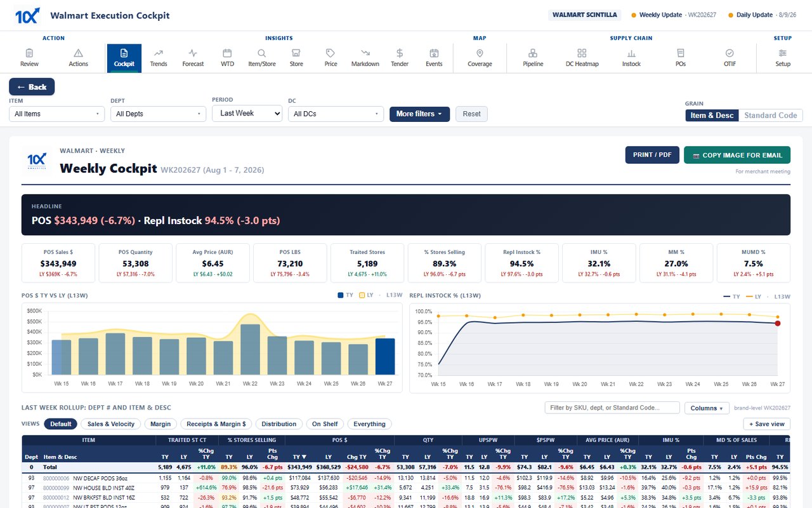Select the Everything view
Viewport: 812px width, 508px height.
click(x=369, y=424)
